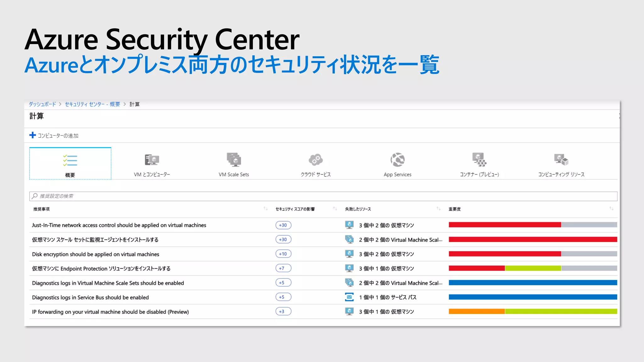Click the 計算 breadcrumb item
The image size is (644, 362).
click(x=135, y=104)
